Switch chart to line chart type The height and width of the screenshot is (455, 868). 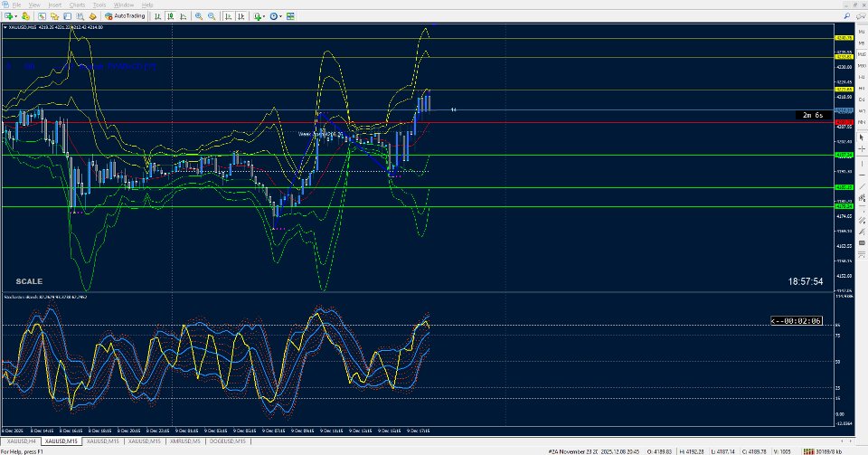tap(184, 16)
